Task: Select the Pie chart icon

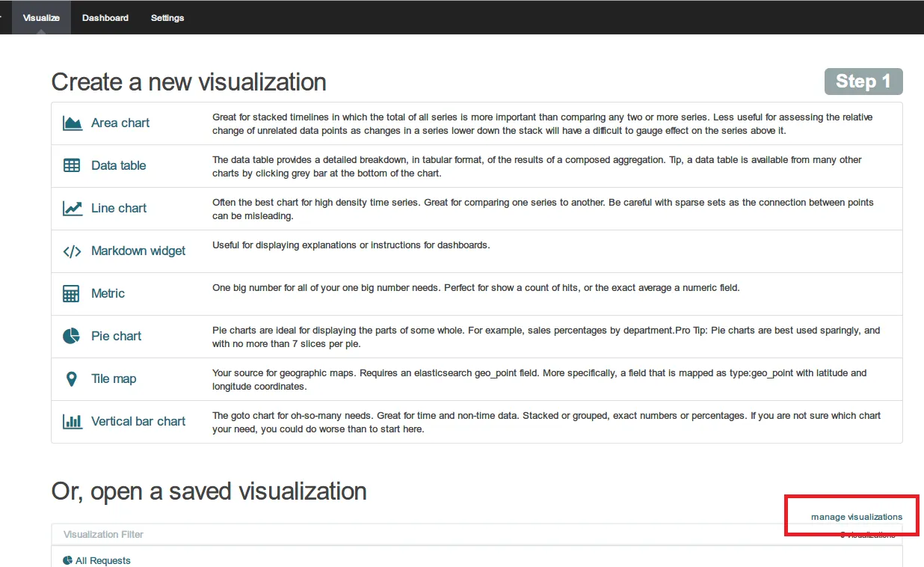Action: 71,335
